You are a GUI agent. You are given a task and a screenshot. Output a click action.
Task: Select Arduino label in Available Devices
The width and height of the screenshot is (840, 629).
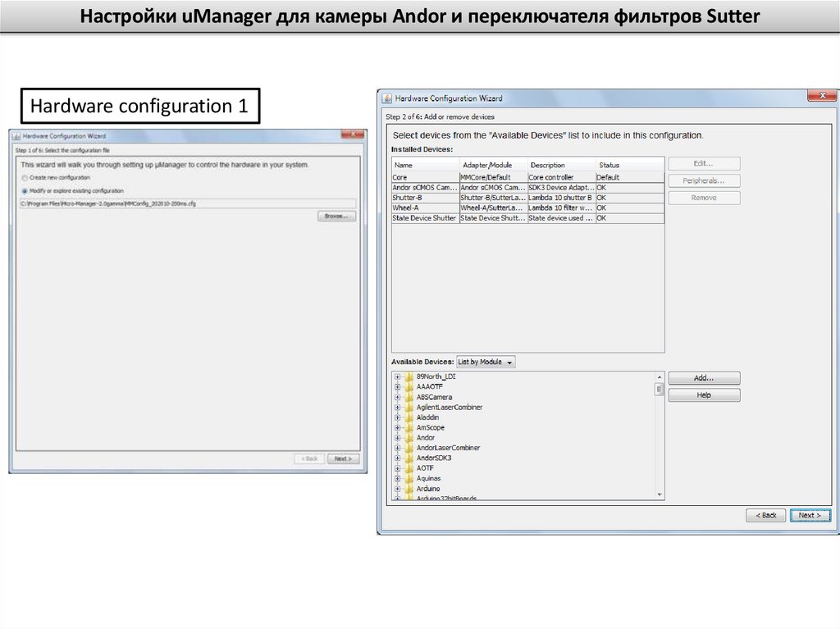click(428, 489)
